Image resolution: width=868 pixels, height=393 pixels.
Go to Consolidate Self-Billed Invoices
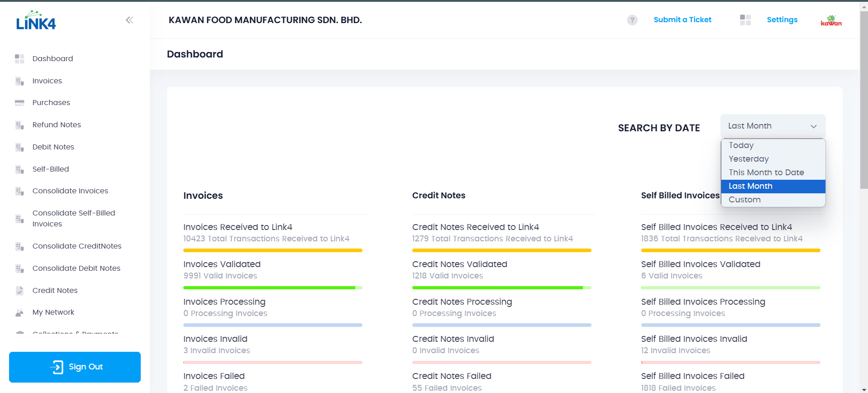tap(74, 218)
